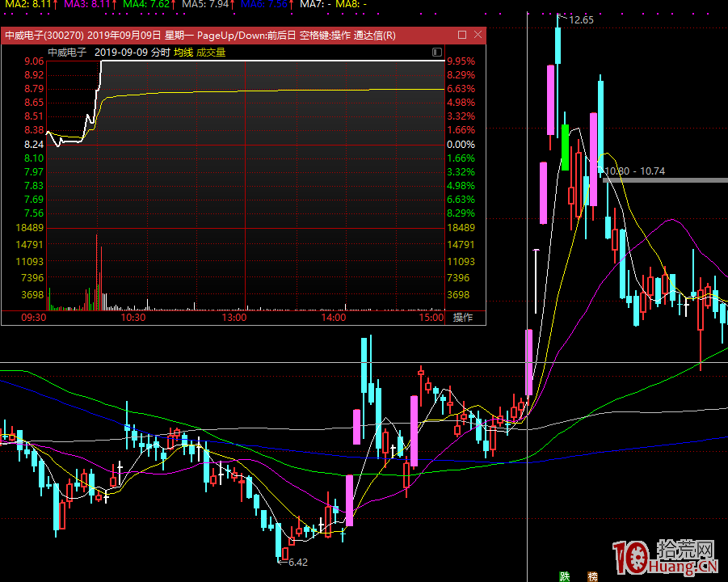Click the popup title bar text 中威电子(300270)

pos(44,36)
